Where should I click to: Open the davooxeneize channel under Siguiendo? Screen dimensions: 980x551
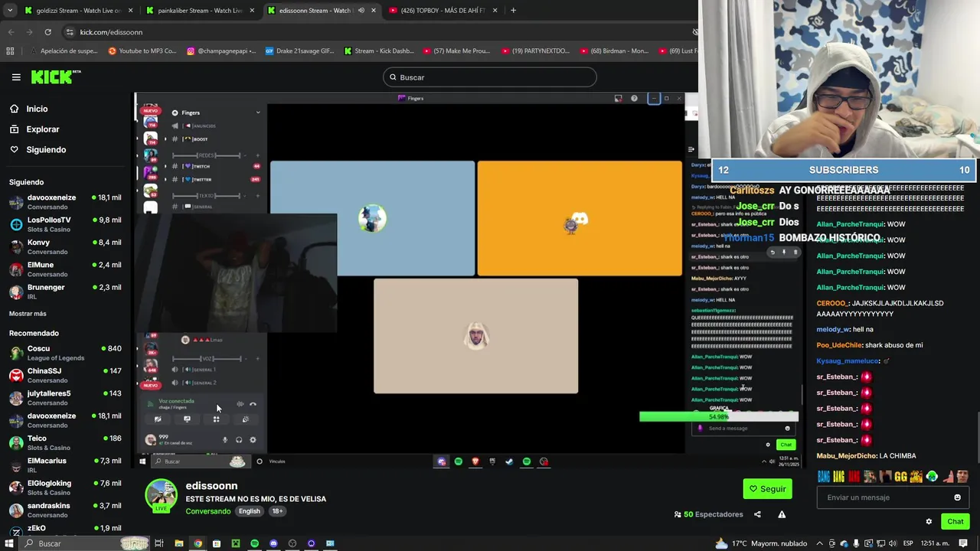[x=65, y=202]
